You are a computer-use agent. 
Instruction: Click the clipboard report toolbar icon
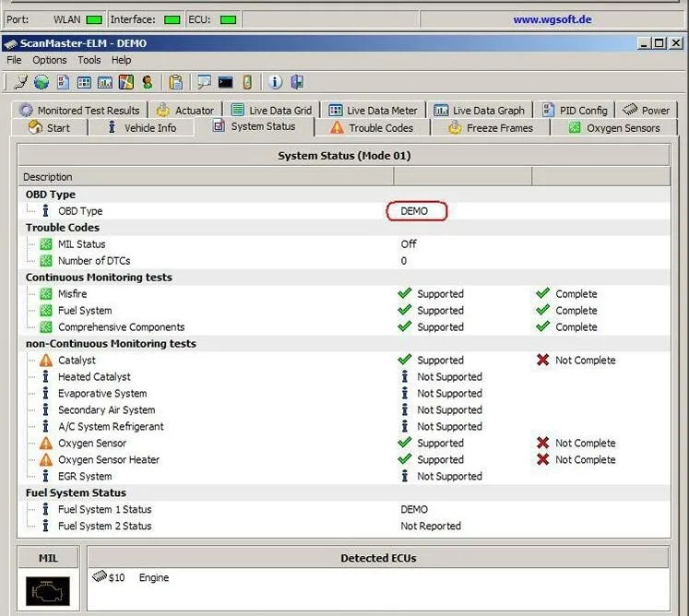coord(176,82)
